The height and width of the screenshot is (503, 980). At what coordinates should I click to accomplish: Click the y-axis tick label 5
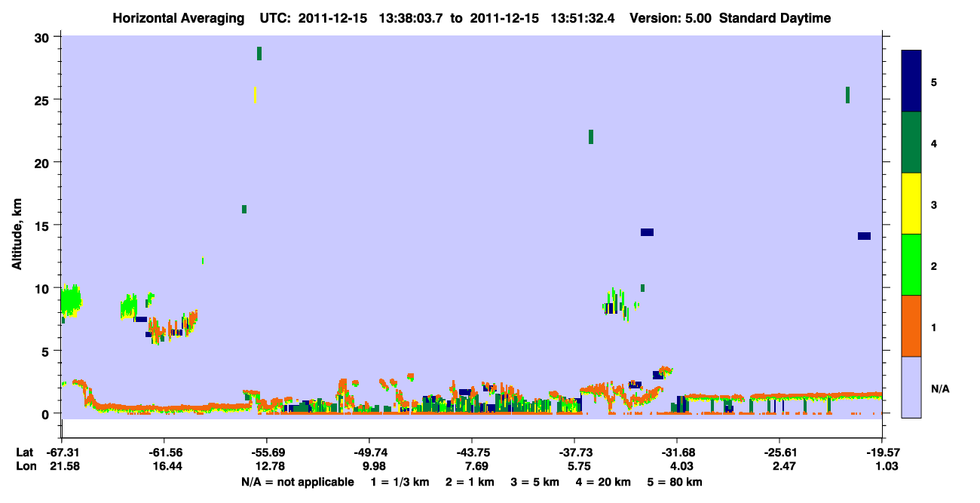tap(46, 351)
